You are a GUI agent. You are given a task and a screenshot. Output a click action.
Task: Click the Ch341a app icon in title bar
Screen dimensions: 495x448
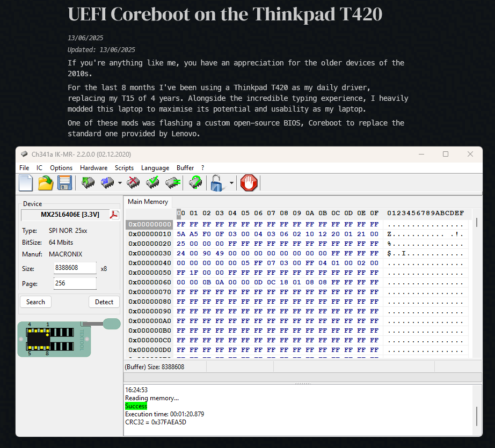(x=24, y=154)
